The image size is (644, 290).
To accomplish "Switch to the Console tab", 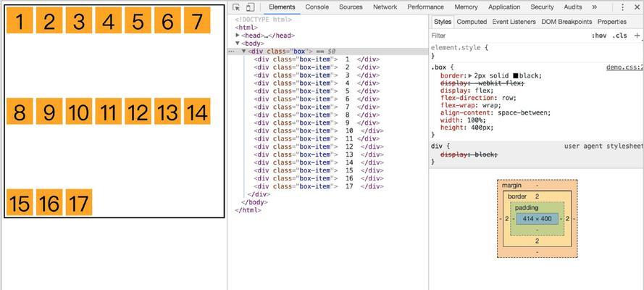I will pyautogui.click(x=317, y=7).
